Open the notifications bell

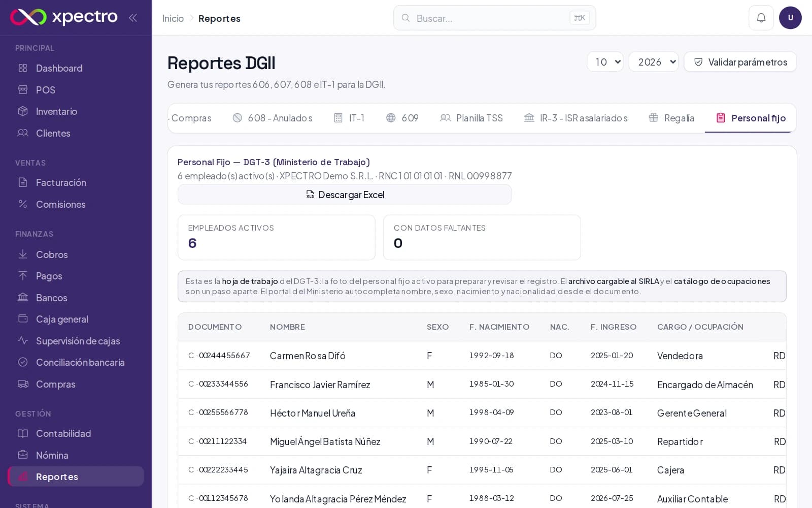pyautogui.click(x=761, y=18)
